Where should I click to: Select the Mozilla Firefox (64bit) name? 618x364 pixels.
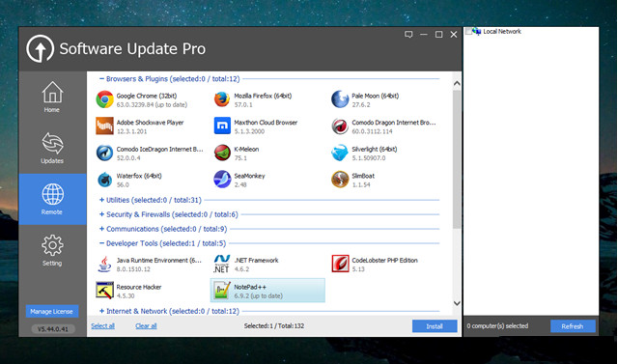click(x=263, y=96)
